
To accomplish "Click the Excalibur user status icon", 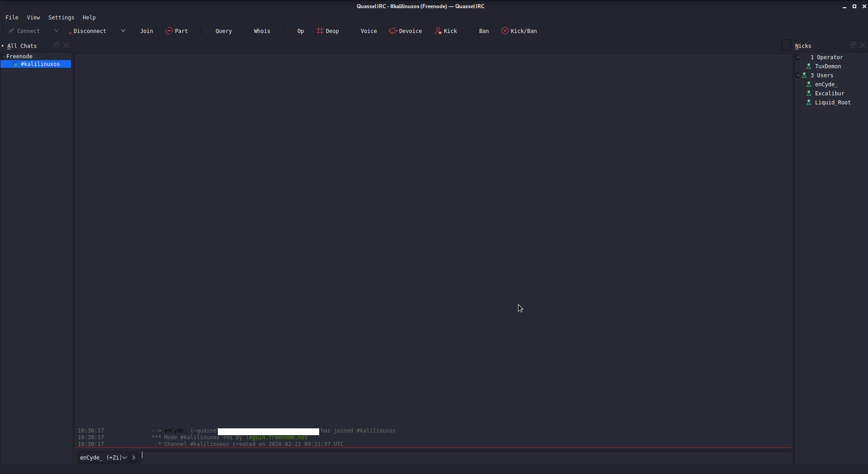I will [x=809, y=93].
